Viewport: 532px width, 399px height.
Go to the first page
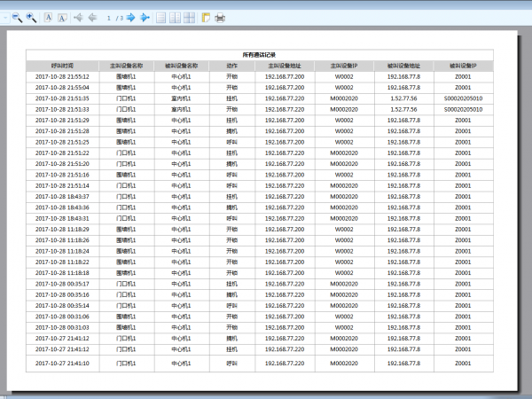point(79,17)
